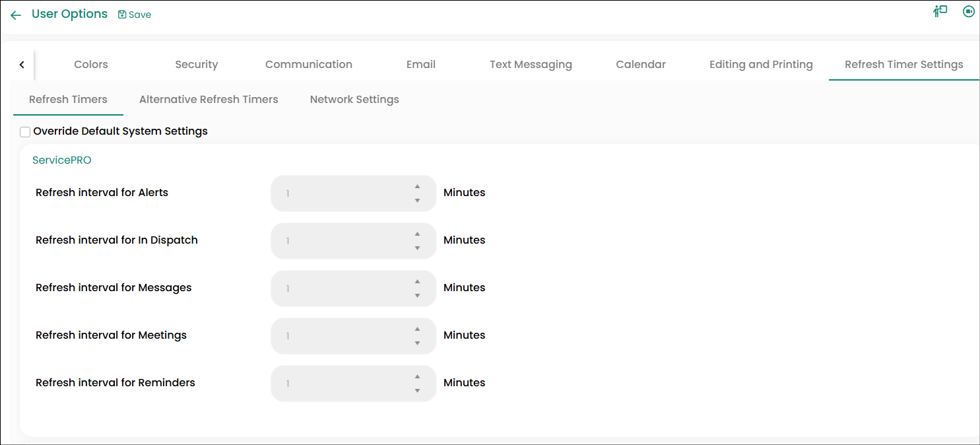Open the Network Settings tab
The height and width of the screenshot is (445, 980).
click(x=354, y=100)
